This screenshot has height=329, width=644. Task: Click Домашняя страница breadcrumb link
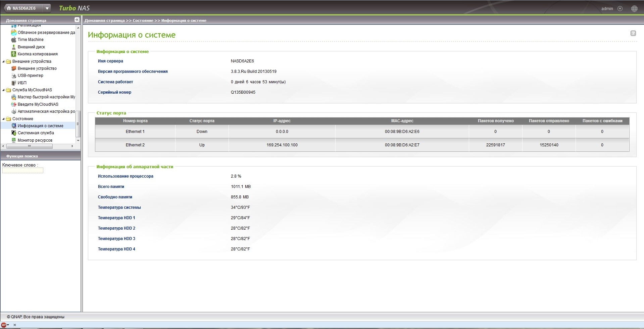click(105, 20)
